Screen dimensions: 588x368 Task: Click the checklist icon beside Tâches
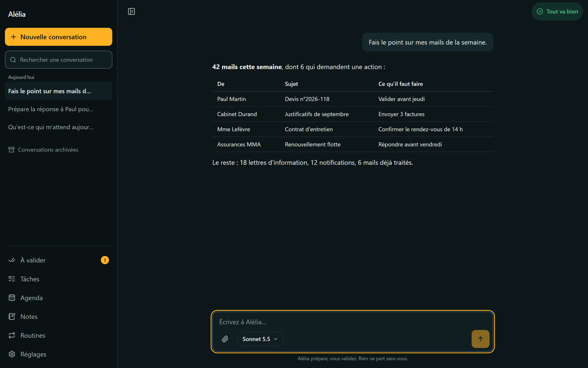tap(12, 279)
